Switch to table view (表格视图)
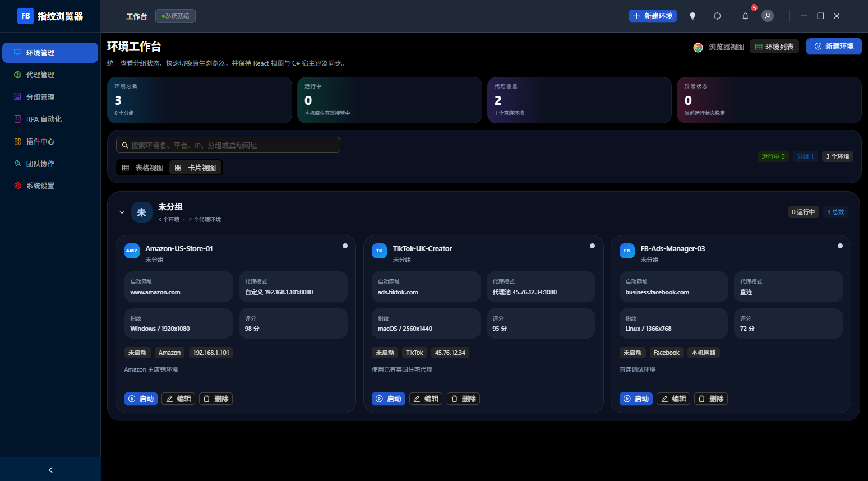The width and height of the screenshot is (868, 481). (x=143, y=168)
